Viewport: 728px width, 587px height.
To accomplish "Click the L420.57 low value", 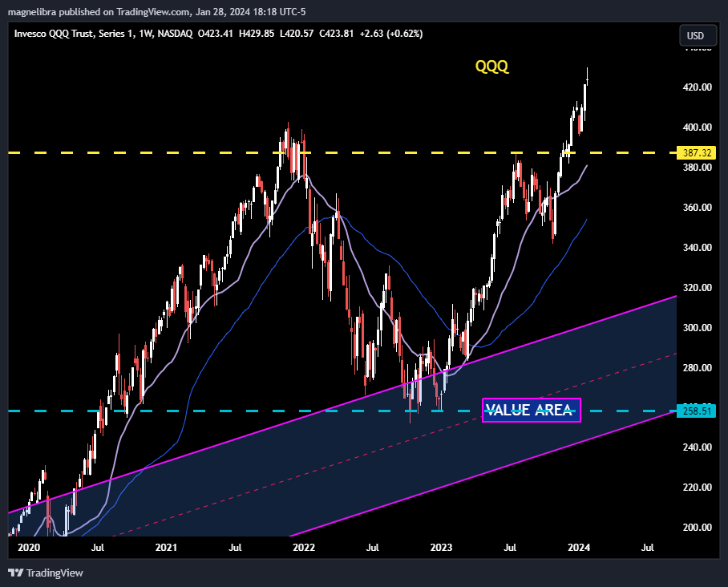I will (x=296, y=34).
